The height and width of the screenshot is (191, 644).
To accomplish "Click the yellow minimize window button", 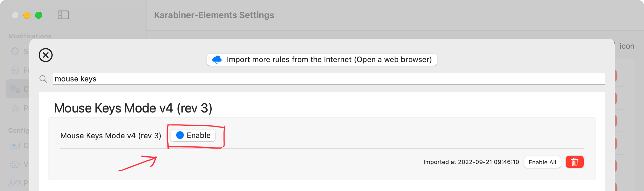I will 27,15.
